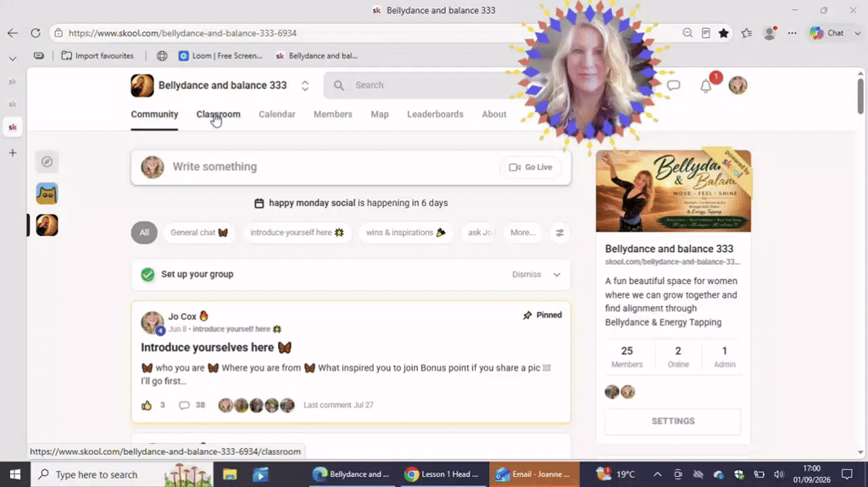Viewport: 868px width, 487px height.
Task: Click the group banner image
Action: click(673, 191)
